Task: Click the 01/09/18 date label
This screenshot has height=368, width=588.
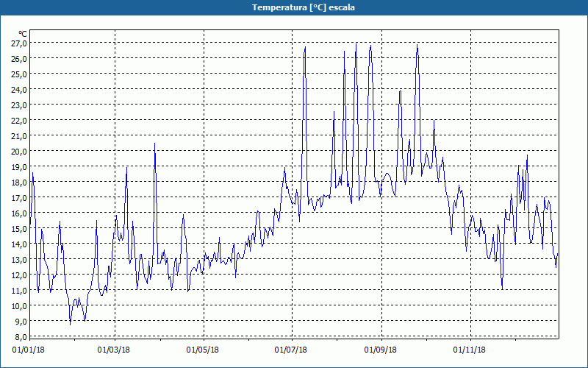Action: point(381,350)
